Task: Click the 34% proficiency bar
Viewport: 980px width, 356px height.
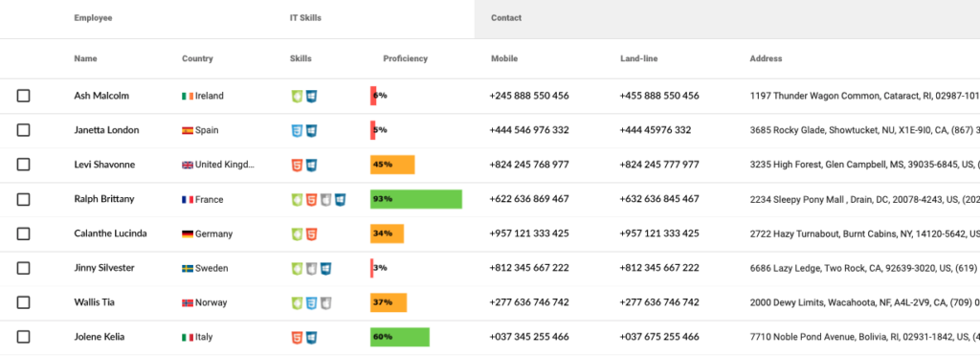Action: (x=387, y=234)
